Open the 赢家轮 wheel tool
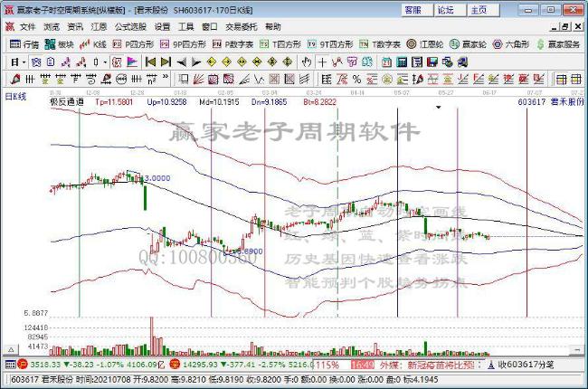This screenshot has width=588, height=389. click(x=468, y=44)
